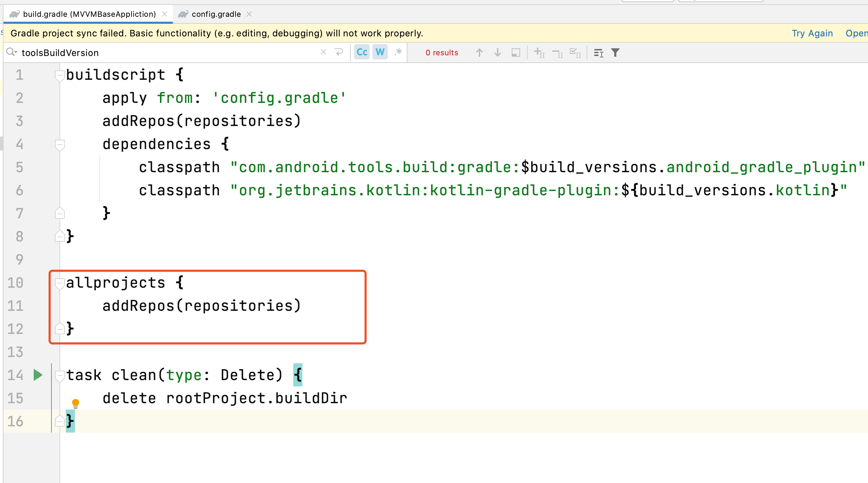The height and width of the screenshot is (483, 868).
Task: Click the Gradle elephant icon on config.gradle tab
Action: click(x=183, y=14)
